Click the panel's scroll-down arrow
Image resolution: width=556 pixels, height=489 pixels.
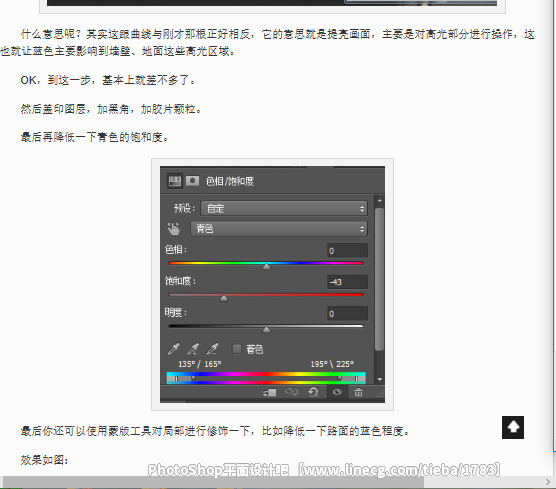click(379, 379)
